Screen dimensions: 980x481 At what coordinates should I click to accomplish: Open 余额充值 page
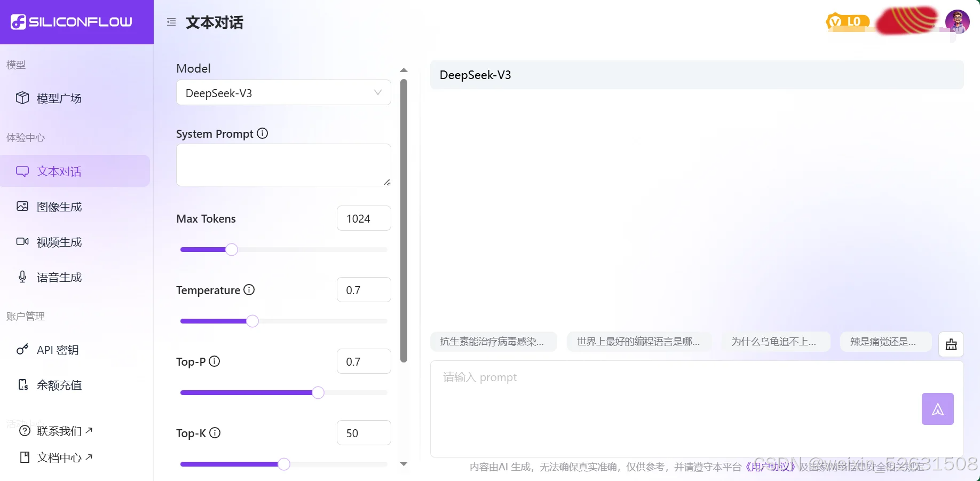click(75, 385)
